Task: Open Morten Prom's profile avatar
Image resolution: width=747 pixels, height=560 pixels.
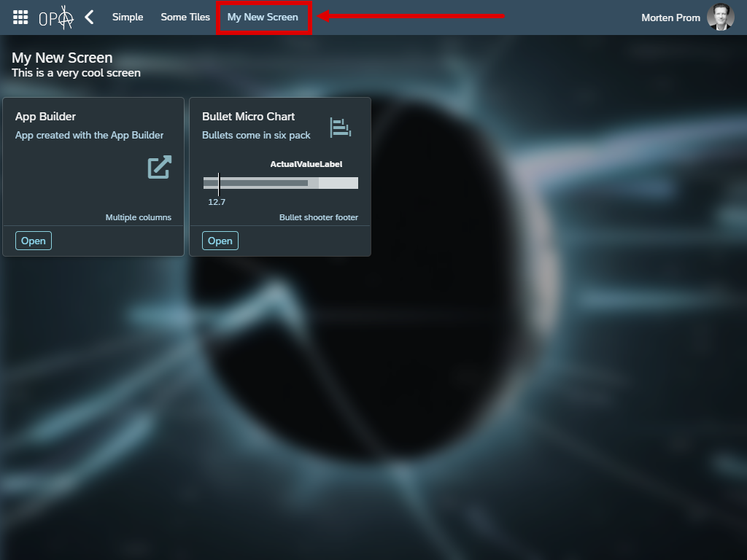Action: [720, 17]
